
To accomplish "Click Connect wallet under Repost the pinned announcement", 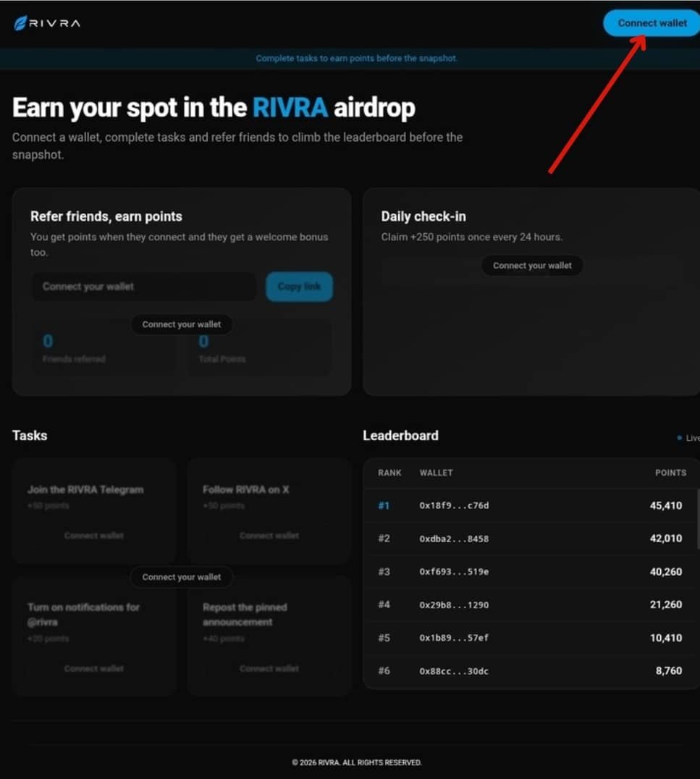I will (269, 668).
